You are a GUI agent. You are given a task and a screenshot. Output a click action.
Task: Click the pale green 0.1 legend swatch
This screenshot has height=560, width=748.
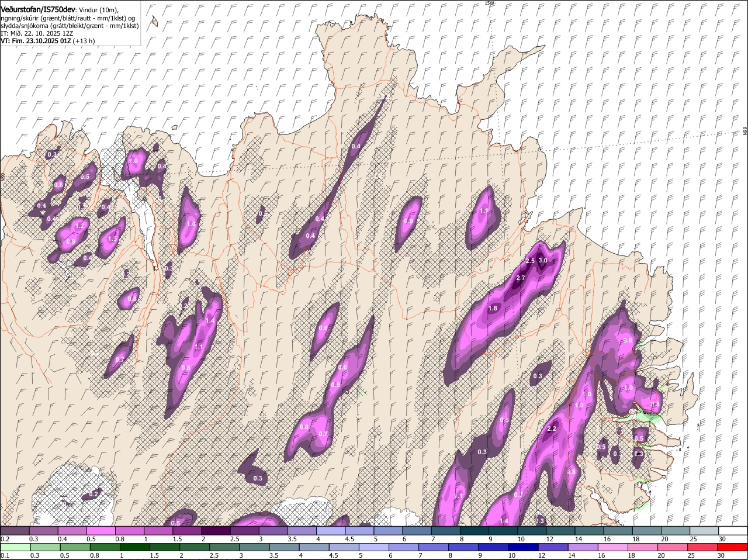(15, 548)
